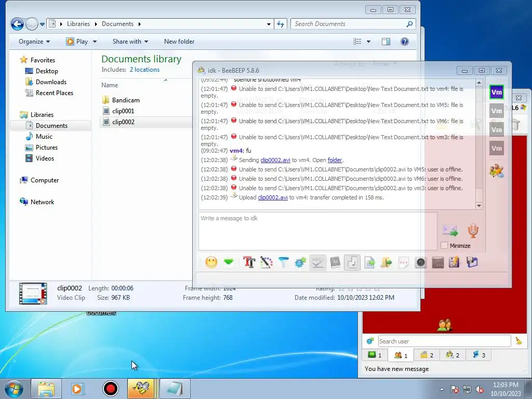Click the send file document icon

[x=369, y=262]
